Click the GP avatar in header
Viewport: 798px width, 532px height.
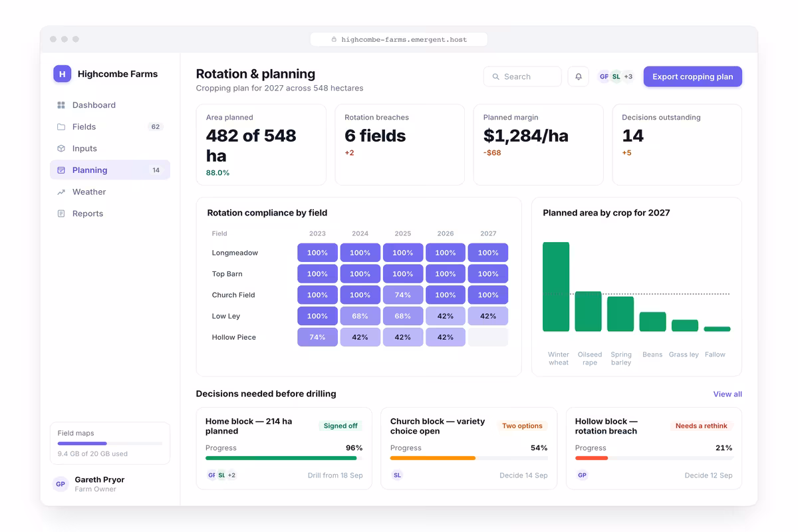click(x=604, y=76)
